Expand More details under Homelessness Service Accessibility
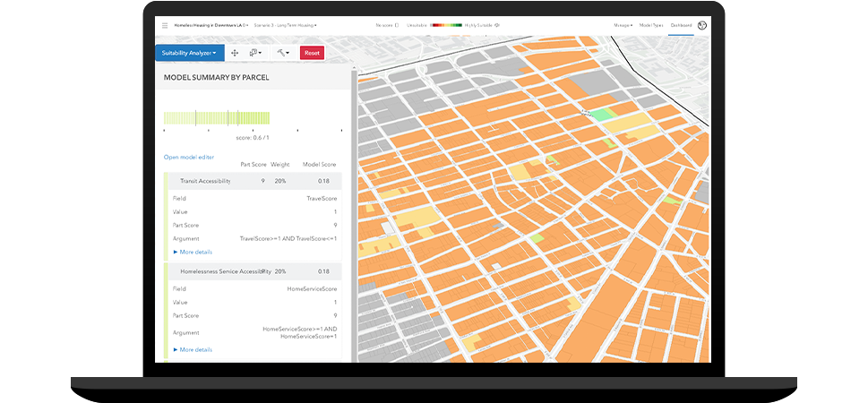The image size is (868, 403). pos(193,350)
